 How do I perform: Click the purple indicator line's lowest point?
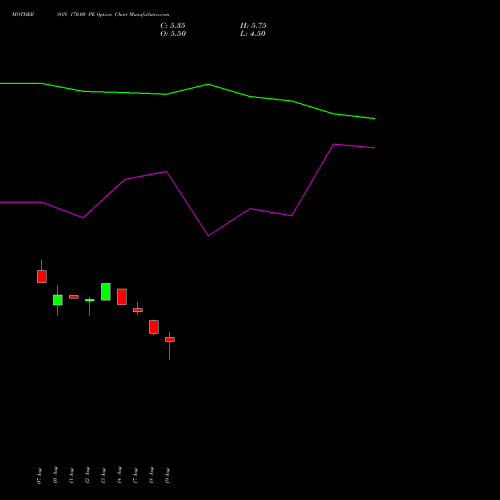208,235
